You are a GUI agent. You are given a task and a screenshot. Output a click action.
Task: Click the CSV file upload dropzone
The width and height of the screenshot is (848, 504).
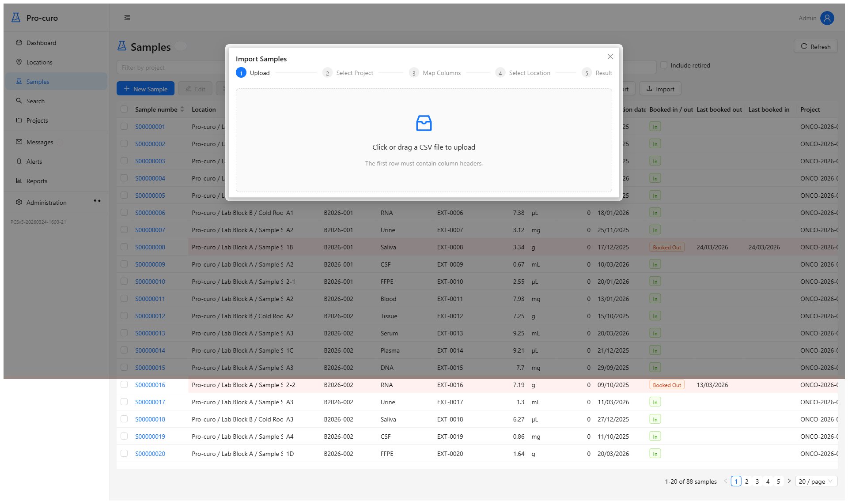tap(424, 141)
